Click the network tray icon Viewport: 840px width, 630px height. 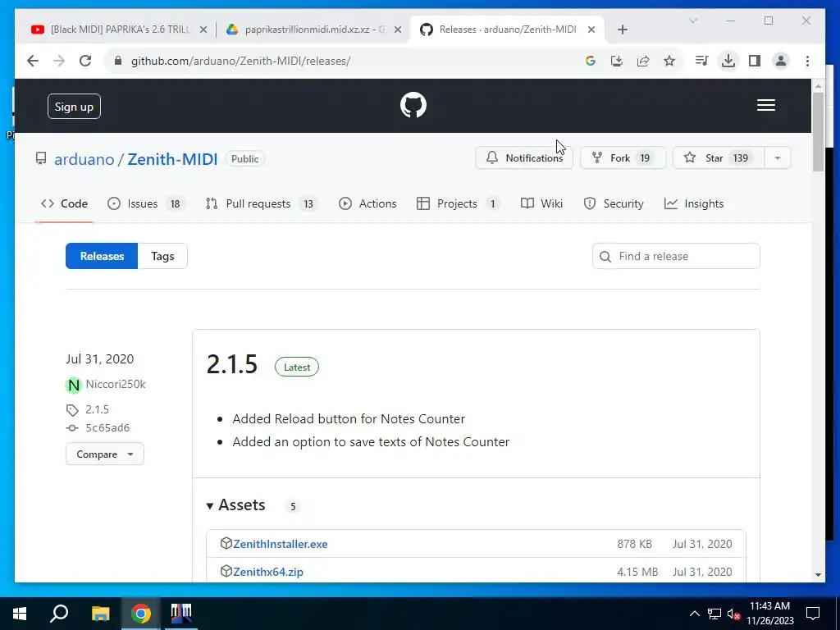point(714,614)
